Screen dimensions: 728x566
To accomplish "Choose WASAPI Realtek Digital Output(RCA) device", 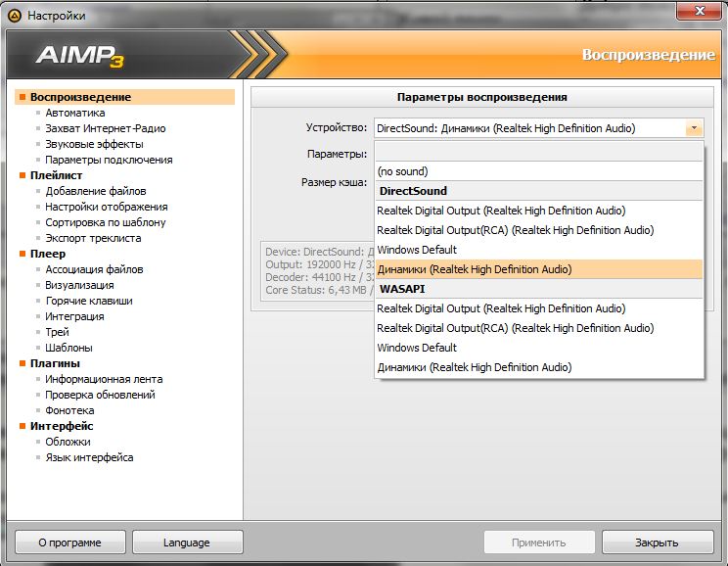I will (x=539, y=328).
